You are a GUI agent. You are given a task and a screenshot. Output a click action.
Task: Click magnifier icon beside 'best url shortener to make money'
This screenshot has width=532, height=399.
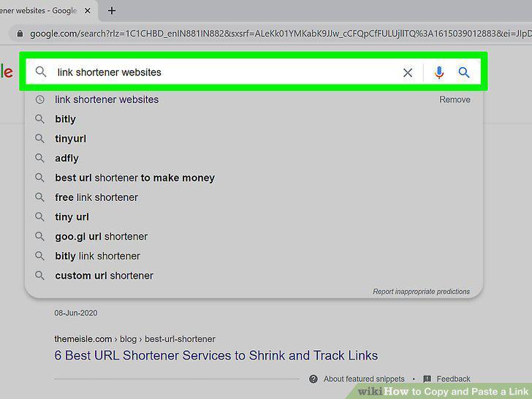39,178
